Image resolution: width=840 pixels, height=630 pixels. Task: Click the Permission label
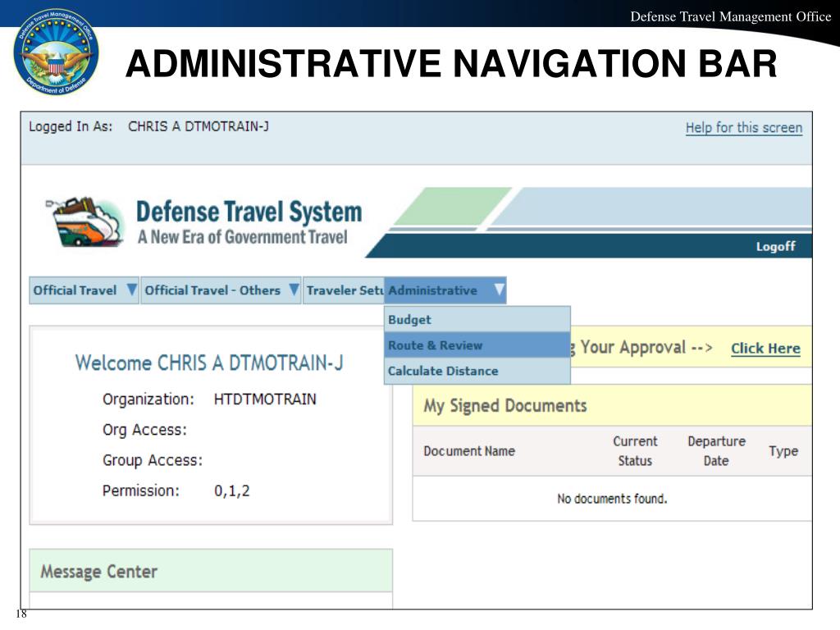141,491
